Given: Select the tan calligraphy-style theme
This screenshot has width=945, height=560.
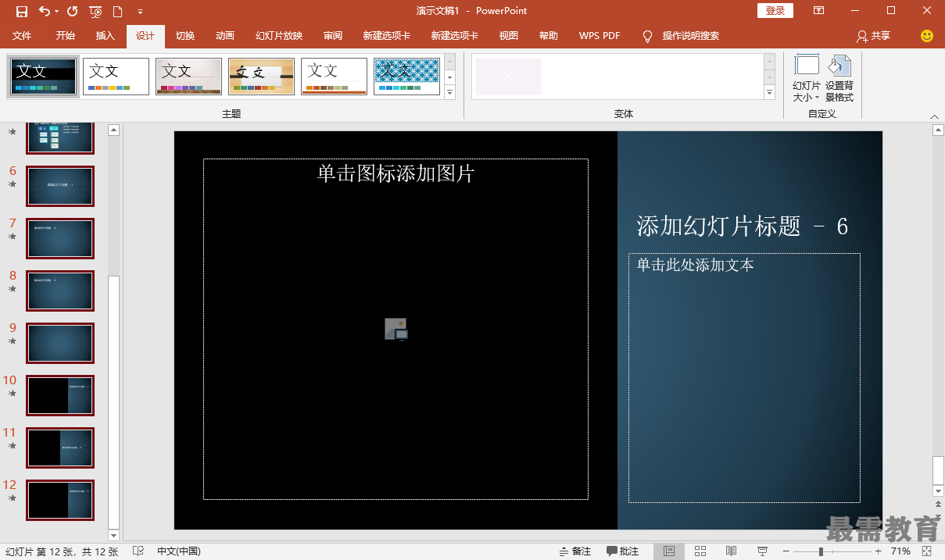Looking at the screenshot, I should (261, 77).
